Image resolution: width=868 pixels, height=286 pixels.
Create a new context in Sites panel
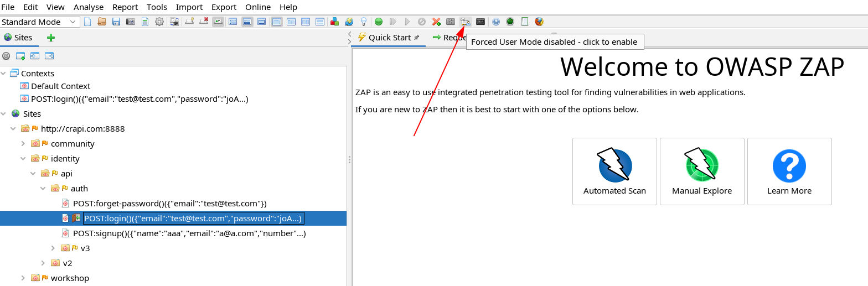(20, 56)
